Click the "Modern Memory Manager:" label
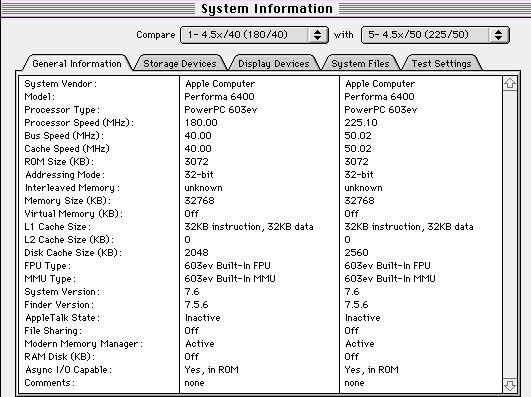Image resolution: width=531 pixels, height=397 pixels. coord(84,343)
